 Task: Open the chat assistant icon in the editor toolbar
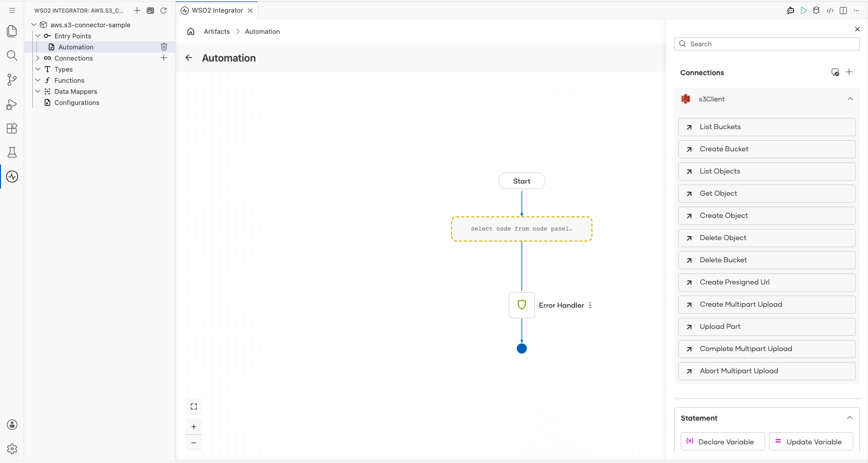coord(791,10)
